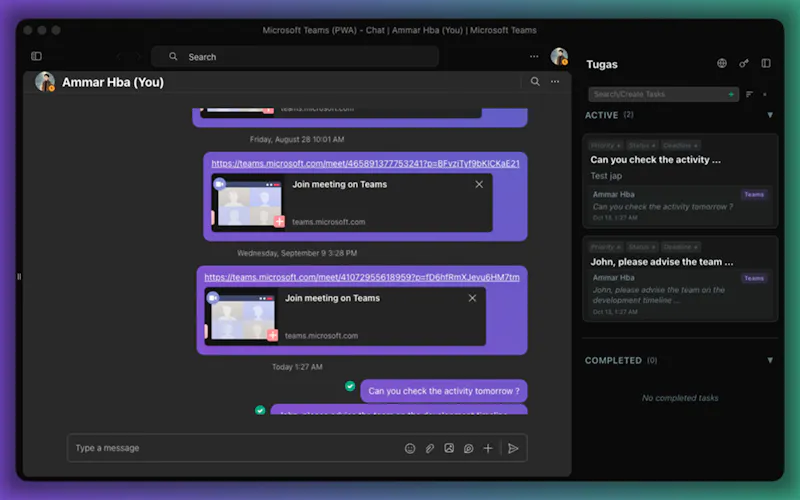Open Priority dropdown on 'Can you check' task
The image size is (800, 500).
click(x=605, y=145)
